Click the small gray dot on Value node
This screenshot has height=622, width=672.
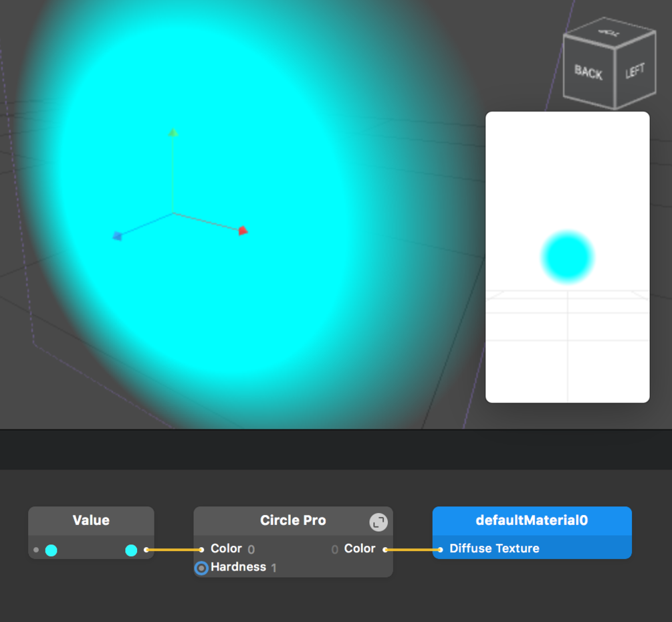tap(35, 549)
